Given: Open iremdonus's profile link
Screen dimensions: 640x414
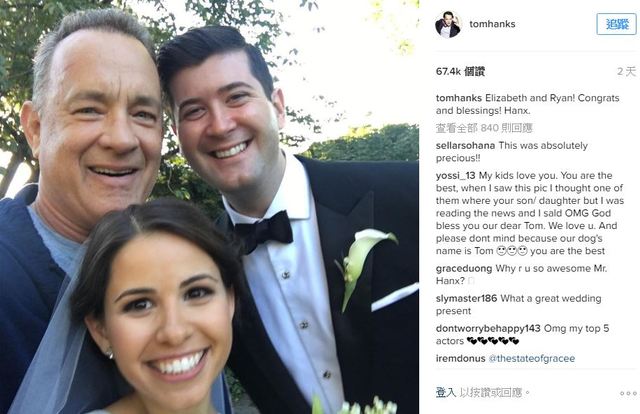Looking at the screenshot, I should pyautogui.click(x=460, y=358).
